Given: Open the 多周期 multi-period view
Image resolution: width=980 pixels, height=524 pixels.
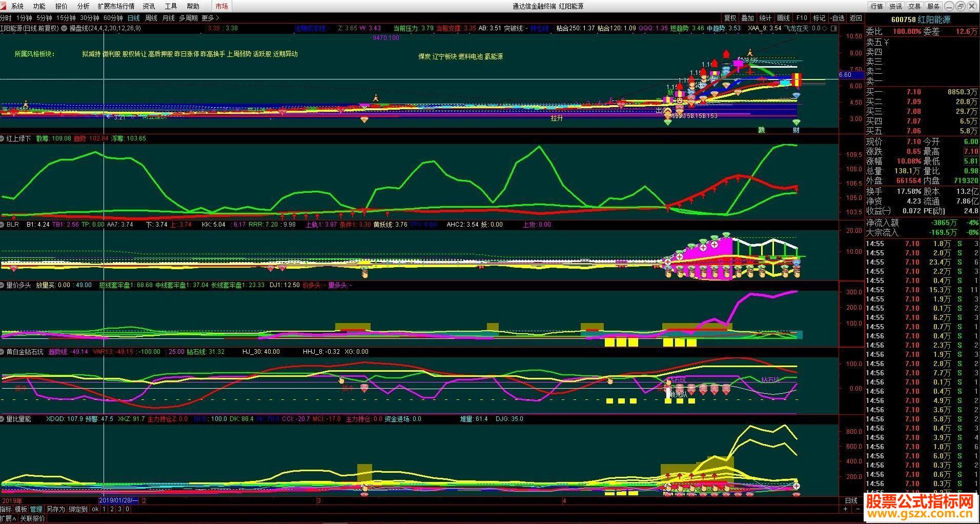Looking at the screenshot, I should click(x=188, y=18).
